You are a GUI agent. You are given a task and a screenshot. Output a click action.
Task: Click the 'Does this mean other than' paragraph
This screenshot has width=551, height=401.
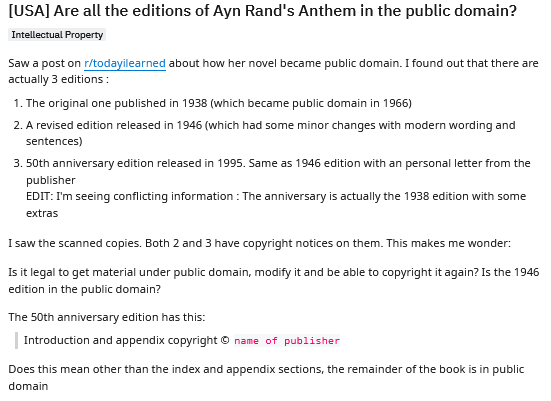[266, 377]
